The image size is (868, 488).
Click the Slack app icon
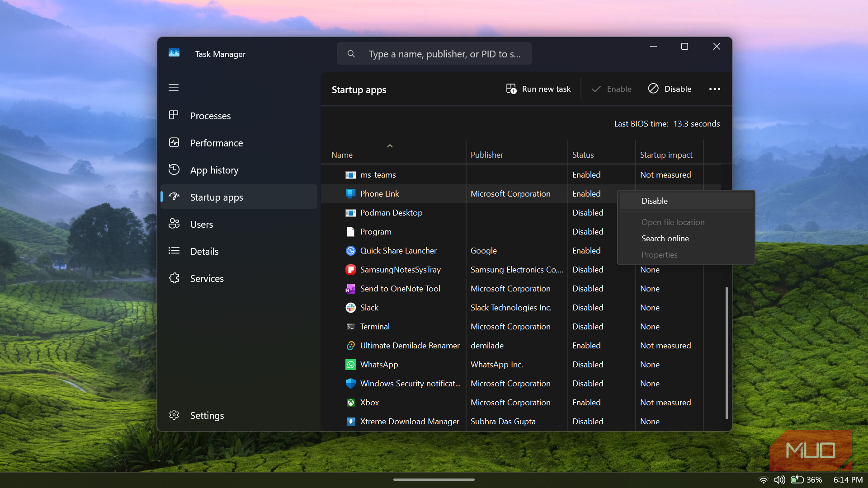[350, 308]
